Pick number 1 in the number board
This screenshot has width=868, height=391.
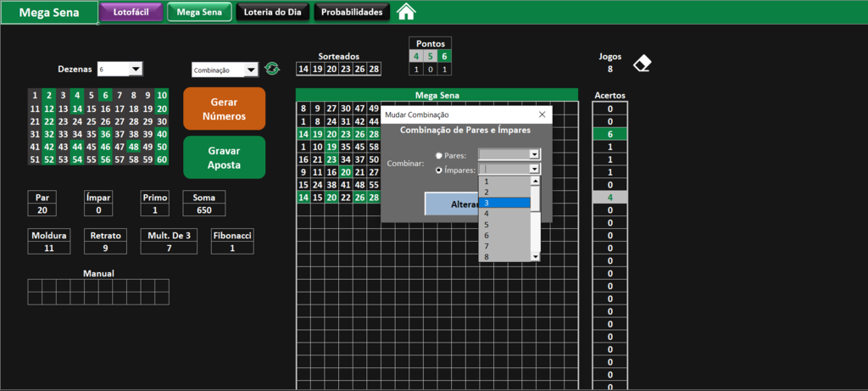35,95
